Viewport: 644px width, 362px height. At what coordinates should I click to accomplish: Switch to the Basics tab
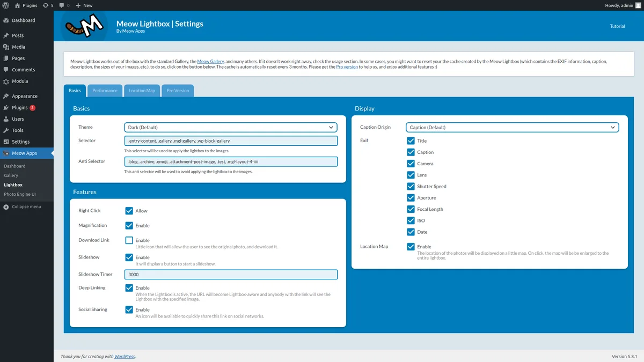coord(75,91)
